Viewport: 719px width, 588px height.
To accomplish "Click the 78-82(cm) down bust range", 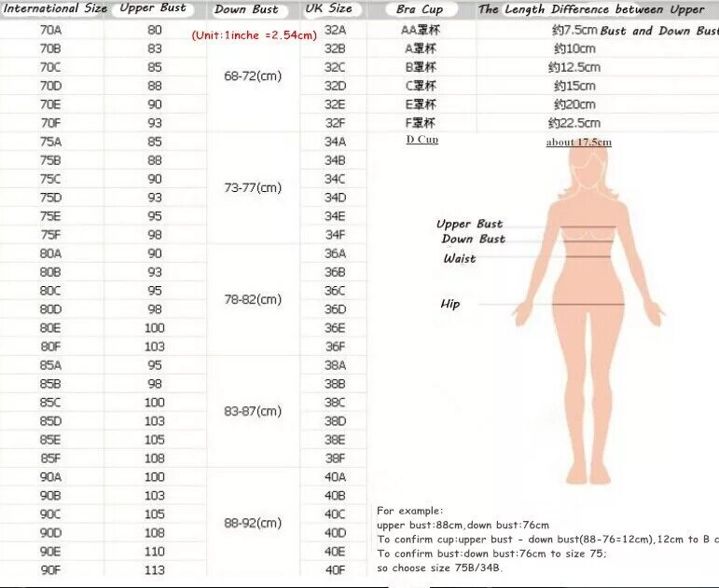I will pyautogui.click(x=253, y=300).
